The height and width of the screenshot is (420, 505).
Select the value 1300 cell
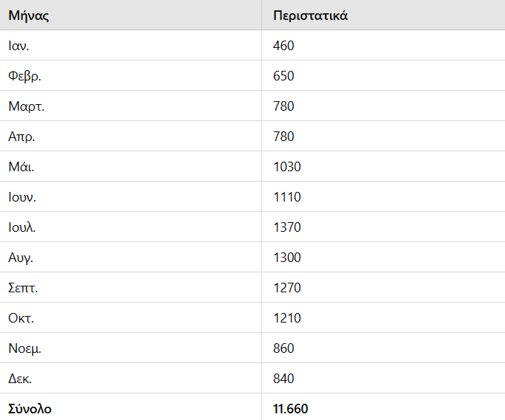(383, 258)
